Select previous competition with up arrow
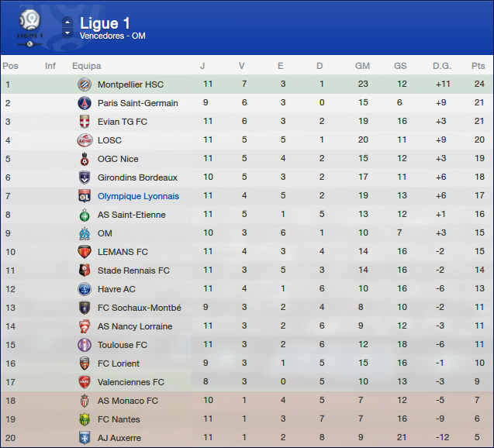 tap(67, 22)
